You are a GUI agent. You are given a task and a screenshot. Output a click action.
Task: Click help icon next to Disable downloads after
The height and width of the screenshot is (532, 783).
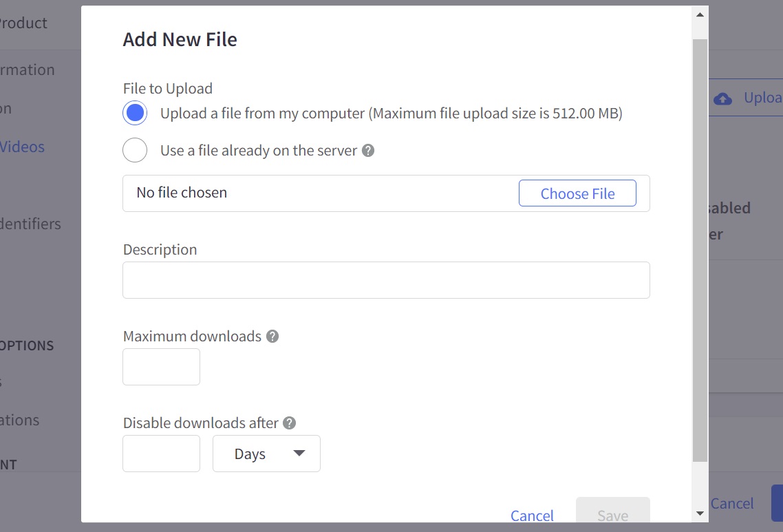pos(290,423)
